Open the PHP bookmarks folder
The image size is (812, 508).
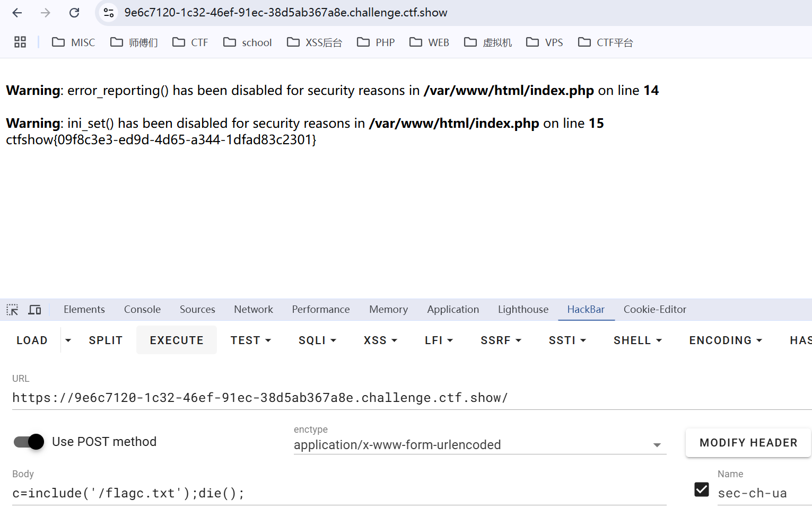coord(376,42)
